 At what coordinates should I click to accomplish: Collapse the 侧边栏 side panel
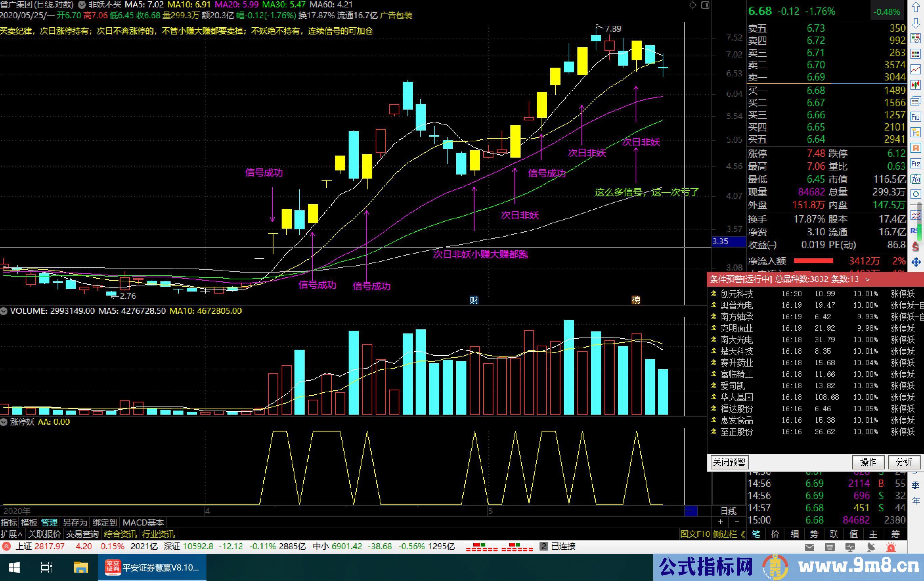[729, 534]
